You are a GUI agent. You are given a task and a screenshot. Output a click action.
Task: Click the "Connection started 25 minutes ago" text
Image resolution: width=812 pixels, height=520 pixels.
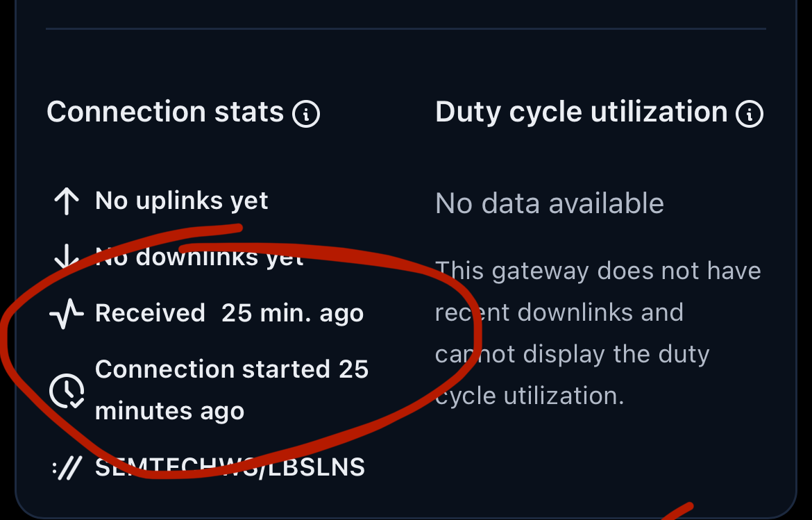tap(231, 389)
